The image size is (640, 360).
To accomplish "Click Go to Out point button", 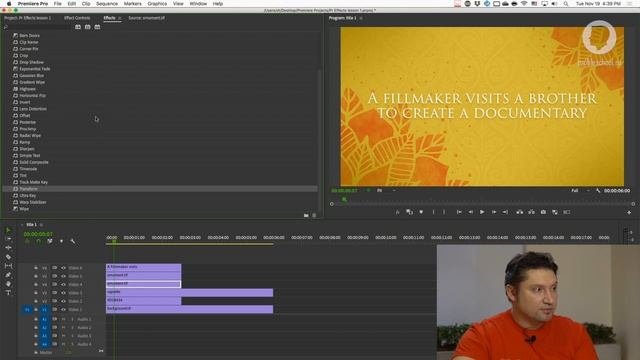I will point(505,212).
